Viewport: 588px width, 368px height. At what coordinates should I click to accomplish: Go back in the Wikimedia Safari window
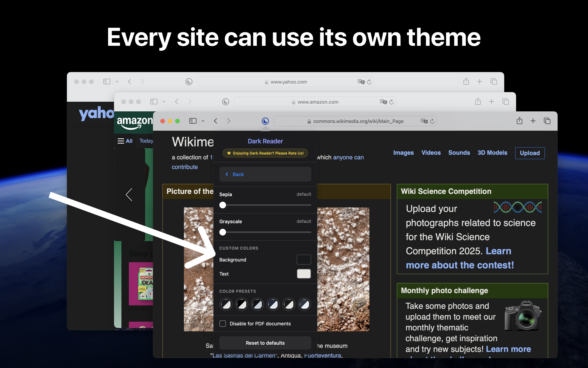216,121
